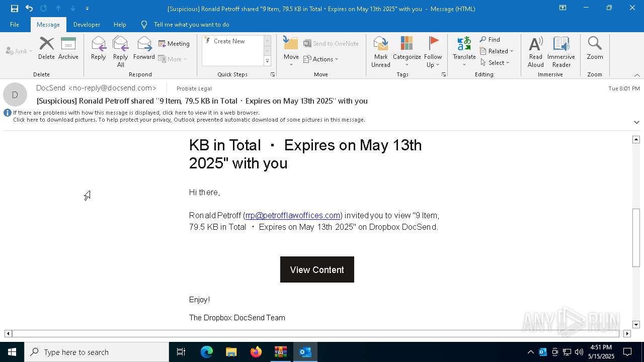Show hidden tray icons

coord(530,352)
